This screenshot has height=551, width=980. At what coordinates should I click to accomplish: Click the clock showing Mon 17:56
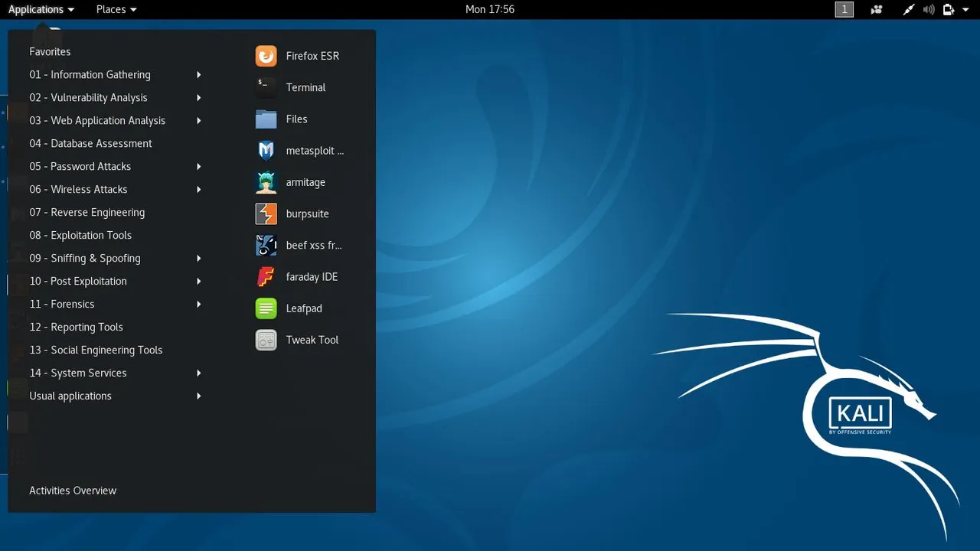pyautogui.click(x=490, y=9)
